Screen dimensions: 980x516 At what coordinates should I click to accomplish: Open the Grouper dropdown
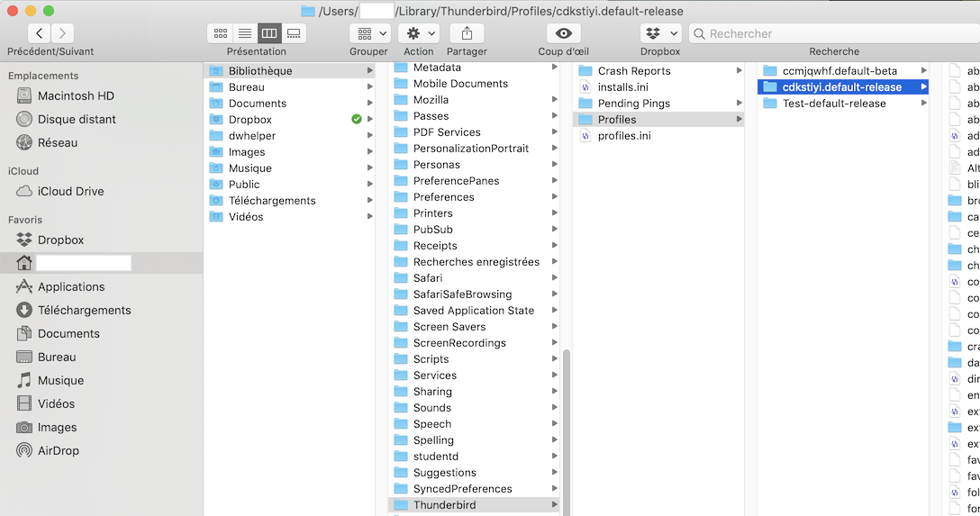[x=370, y=33]
